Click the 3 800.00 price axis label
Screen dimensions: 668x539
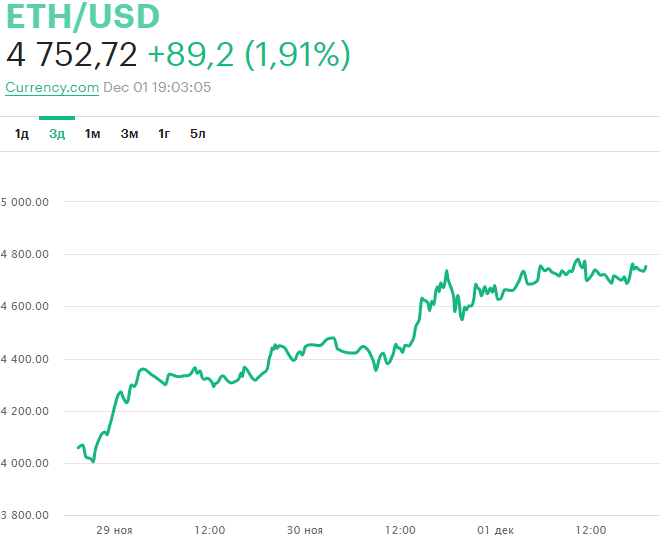point(25,515)
